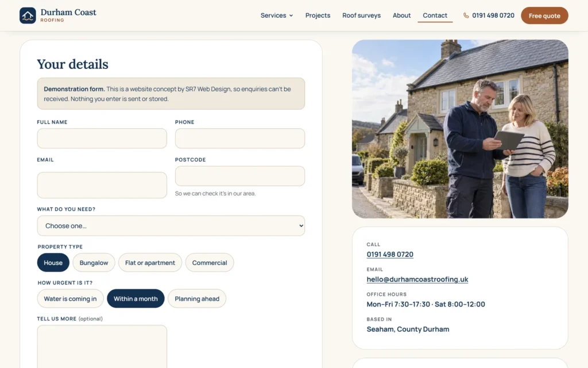Focus the Phone input field
This screenshot has height=368, width=588.
point(240,138)
